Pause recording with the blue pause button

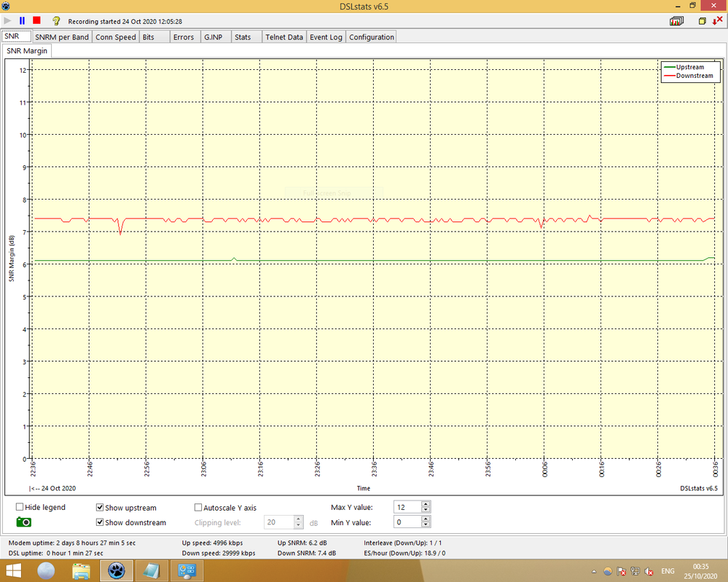(22, 21)
